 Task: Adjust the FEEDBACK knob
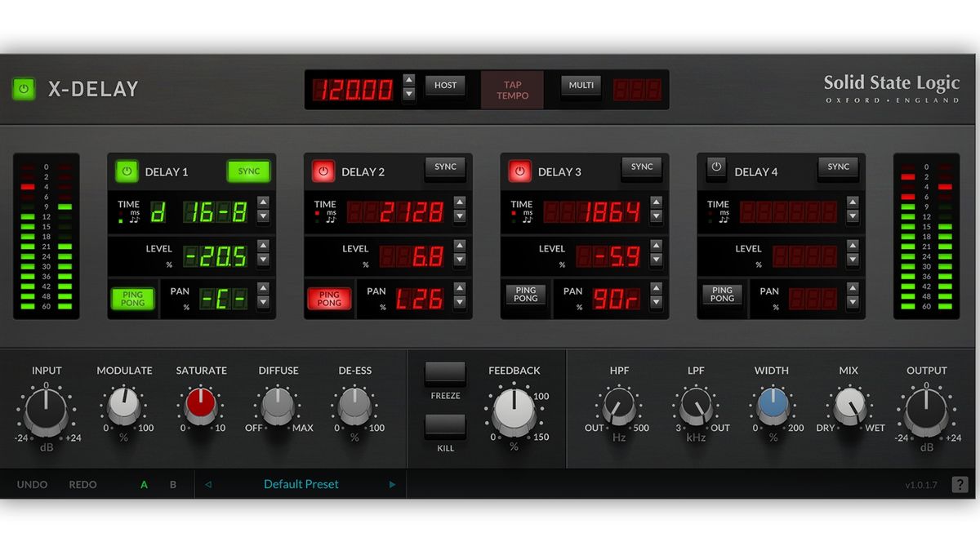click(514, 406)
